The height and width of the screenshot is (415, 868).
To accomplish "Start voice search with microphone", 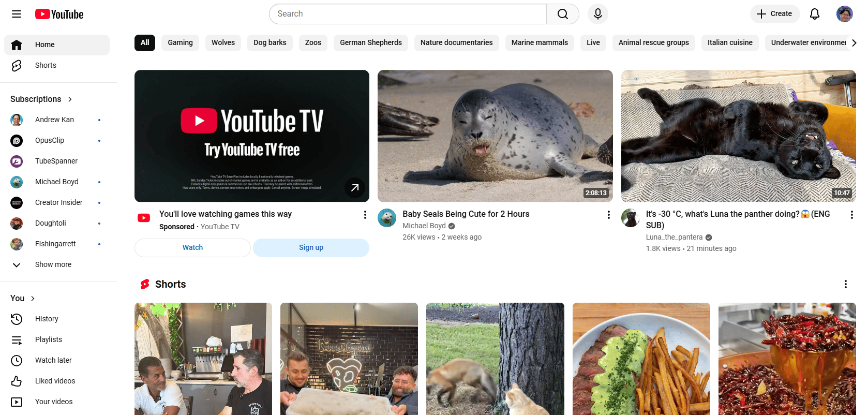I will pos(597,14).
